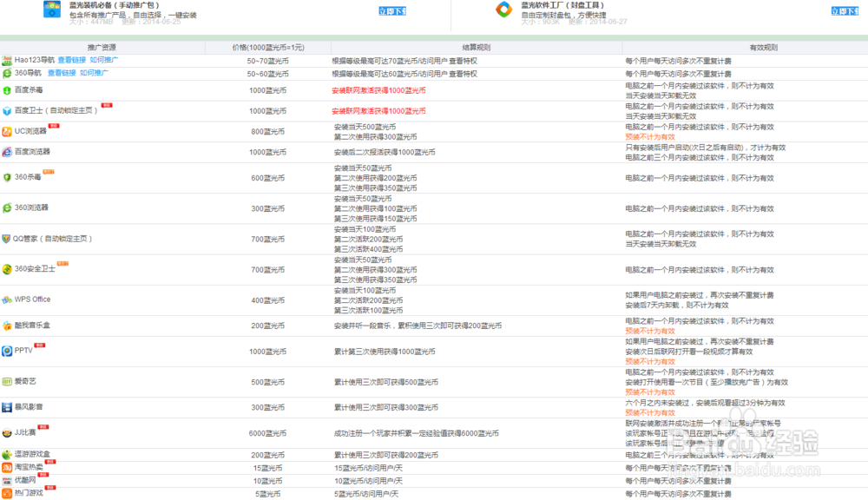
Task: Open 如何推广 link for Hao123导航
Action: pyautogui.click(x=103, y=60)
